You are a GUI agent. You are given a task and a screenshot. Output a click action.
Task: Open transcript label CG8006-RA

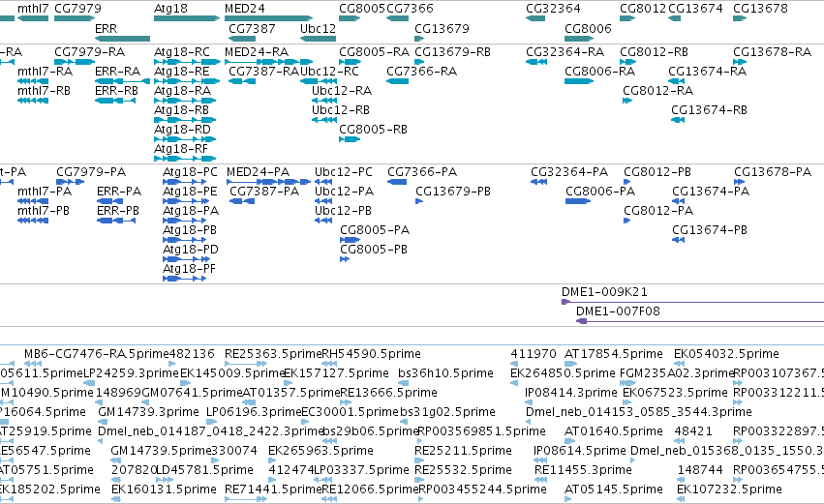point(600,72)
